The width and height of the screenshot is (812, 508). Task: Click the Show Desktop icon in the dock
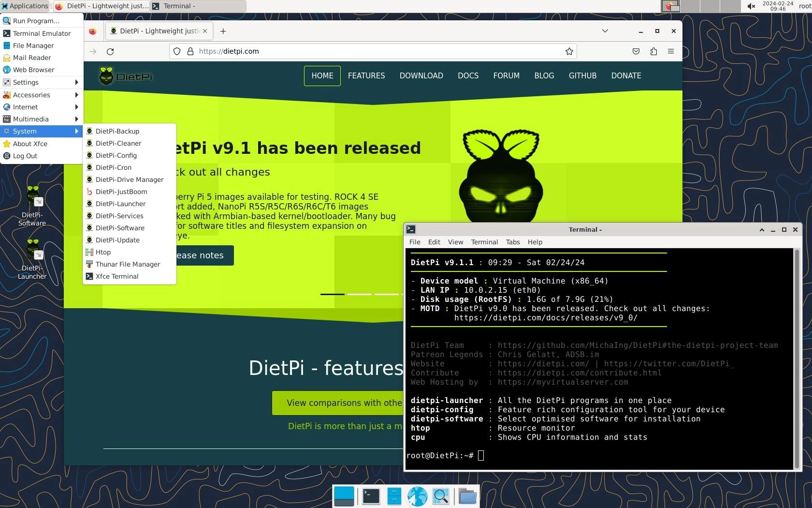pyautogui.click(x=344, y=496)
